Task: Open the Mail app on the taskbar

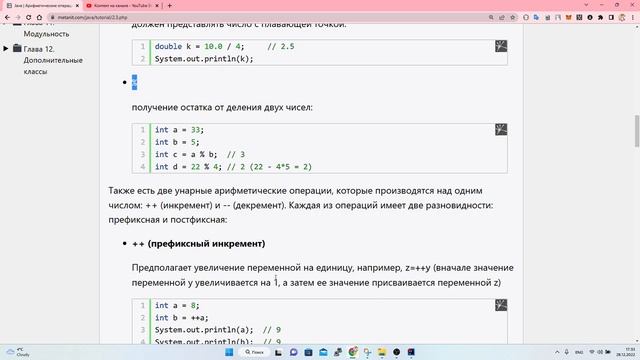Action: point(323,352)
